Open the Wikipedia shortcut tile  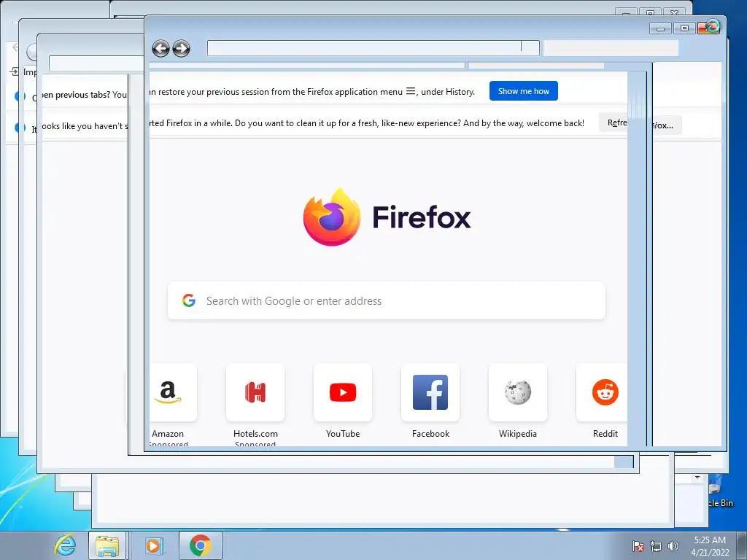click(518, 392)
